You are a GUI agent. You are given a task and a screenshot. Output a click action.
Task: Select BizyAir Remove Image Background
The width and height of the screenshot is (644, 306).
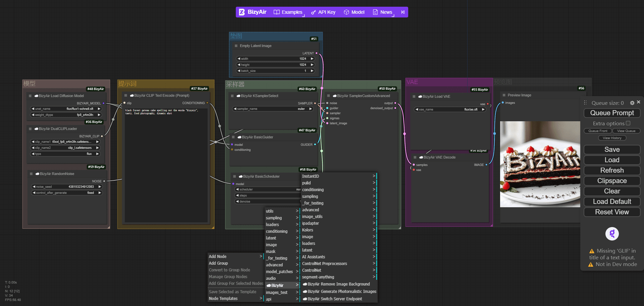coord(339,284)
